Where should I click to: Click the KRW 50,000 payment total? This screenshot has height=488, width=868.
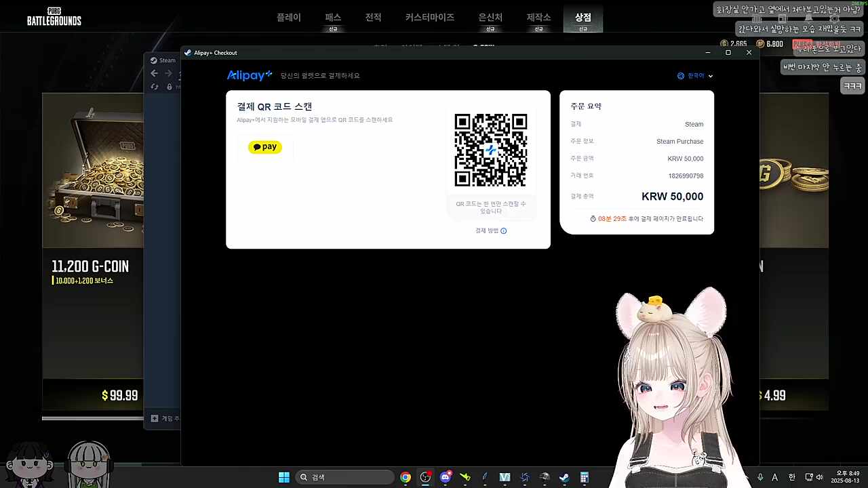tap(672, 197)
